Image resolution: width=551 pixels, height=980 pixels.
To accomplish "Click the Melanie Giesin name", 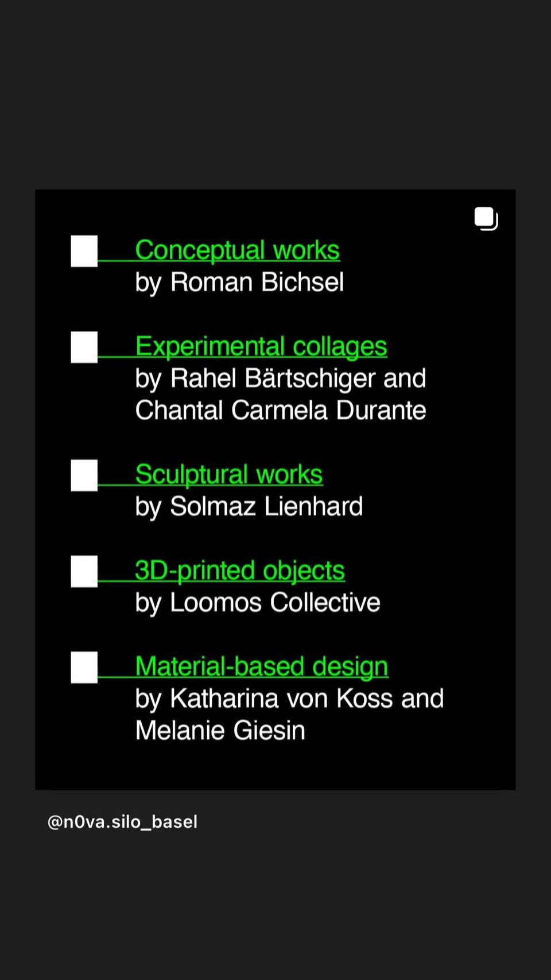I will pyautogui.click(x=220, y=731).
